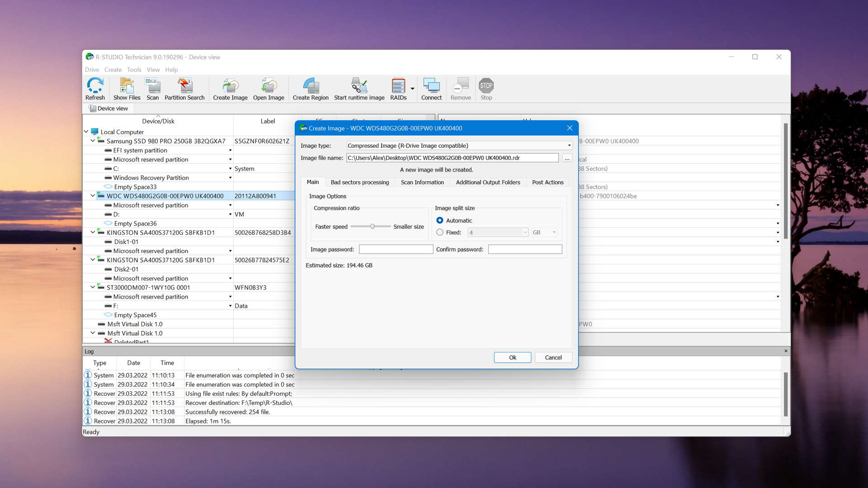Click Ok to create the image
This screenshot has width=868, height=488.
click(x=512, y=357)
